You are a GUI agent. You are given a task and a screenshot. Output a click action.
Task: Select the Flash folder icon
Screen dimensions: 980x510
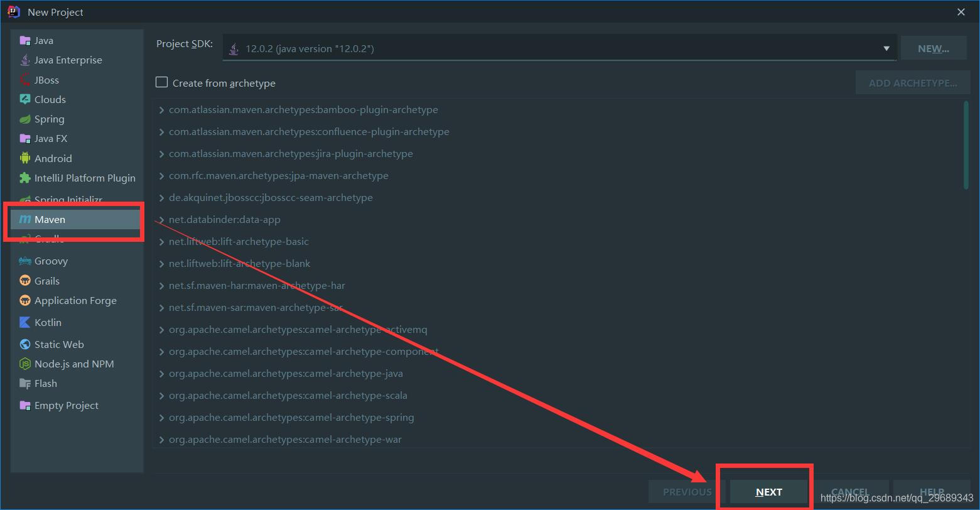coord(25,383)
